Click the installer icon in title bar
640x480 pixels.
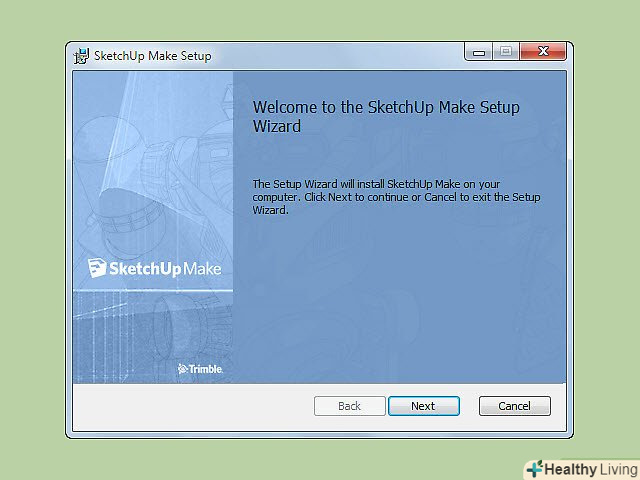[x=81, y=56]
